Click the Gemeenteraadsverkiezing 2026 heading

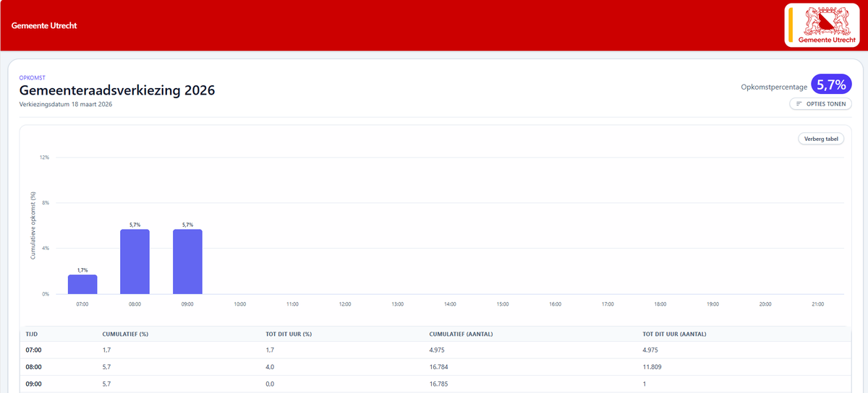tap(117, 90)
